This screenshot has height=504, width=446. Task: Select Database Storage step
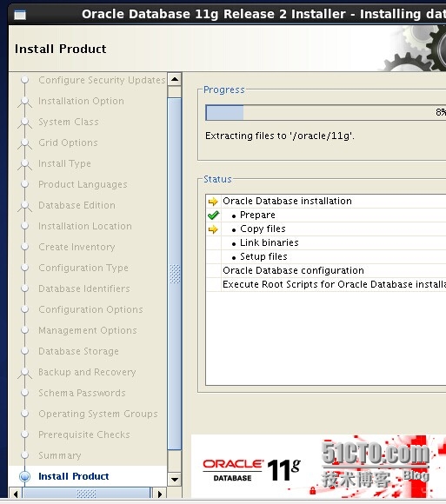78,351
